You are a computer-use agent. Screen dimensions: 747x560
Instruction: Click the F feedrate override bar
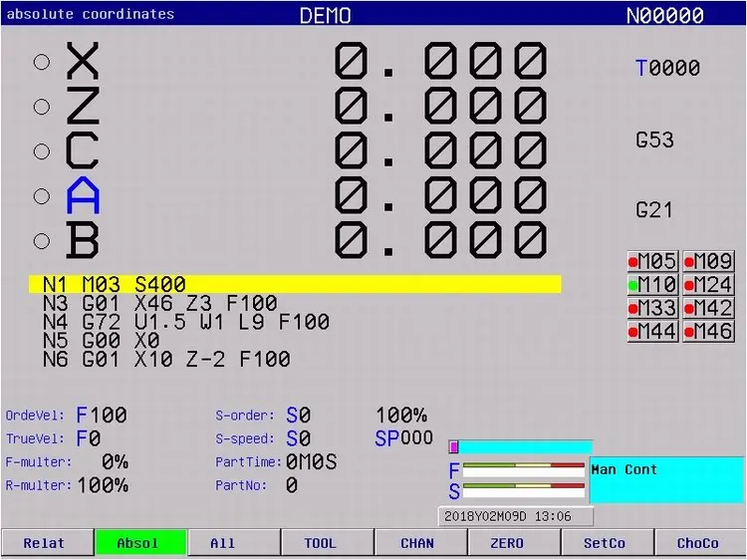point(523,465)
